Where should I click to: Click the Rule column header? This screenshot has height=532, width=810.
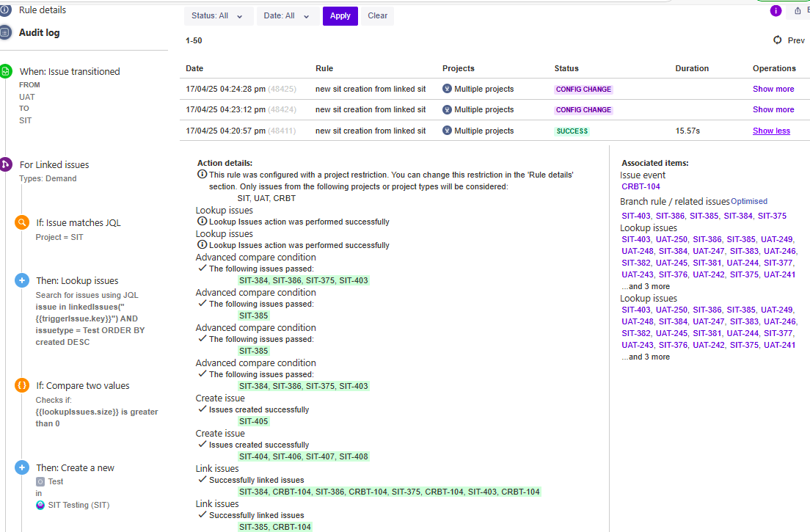(324, 68)
